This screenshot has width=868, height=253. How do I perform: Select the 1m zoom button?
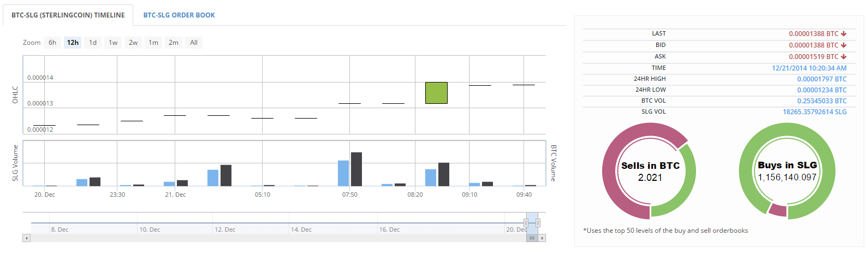(x=153, y=43)
